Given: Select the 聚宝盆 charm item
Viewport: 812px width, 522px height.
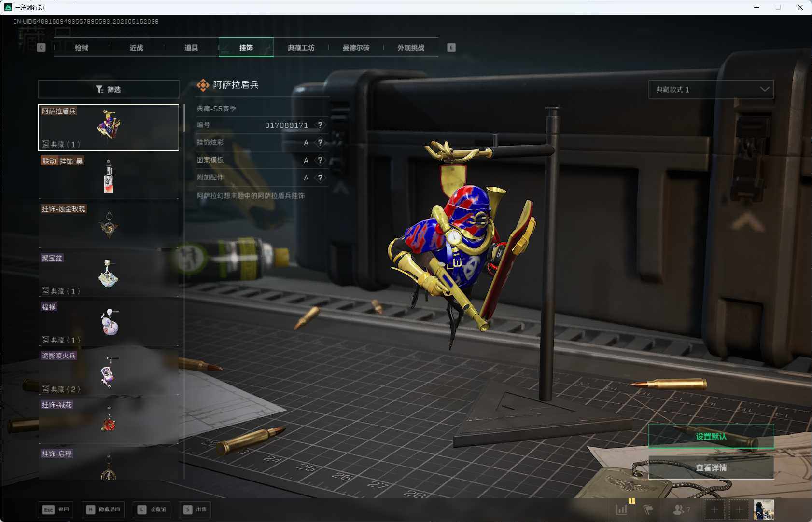Looking at the screenshot, I should (109, 274).
